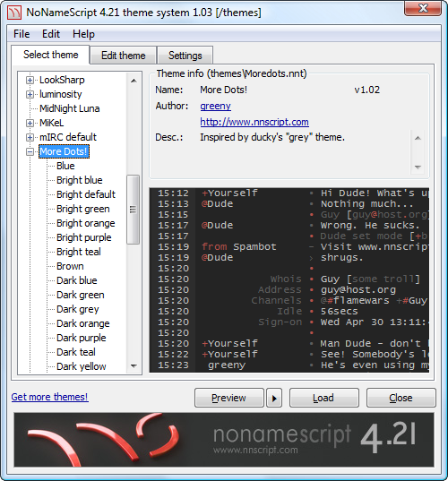The image size is (448, 481).
Task: Click the description text 'Inspired by ducky's "grey" theme.'
Action: [272, 137]
